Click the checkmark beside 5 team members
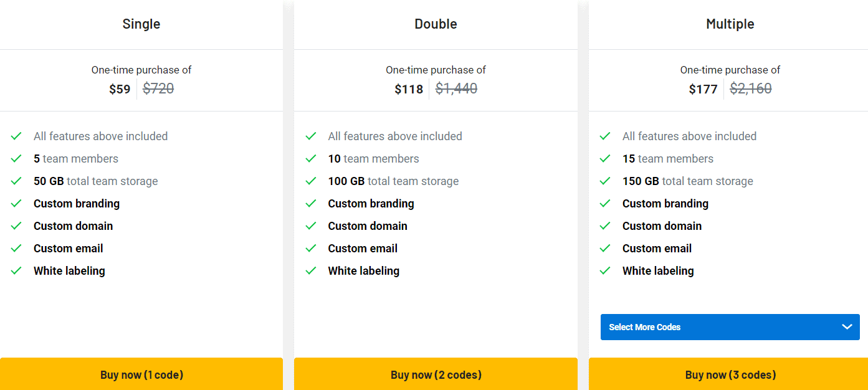 point(16,158)
